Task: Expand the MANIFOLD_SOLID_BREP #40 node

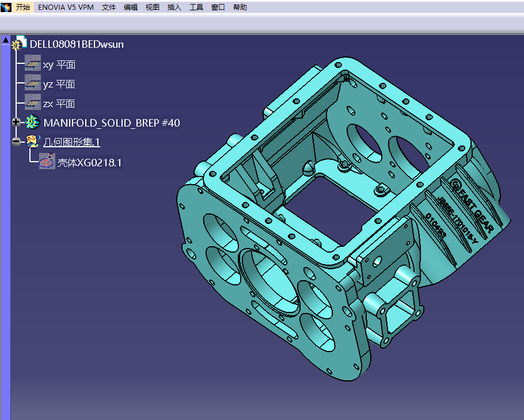Action: click(x=16, y=123)
